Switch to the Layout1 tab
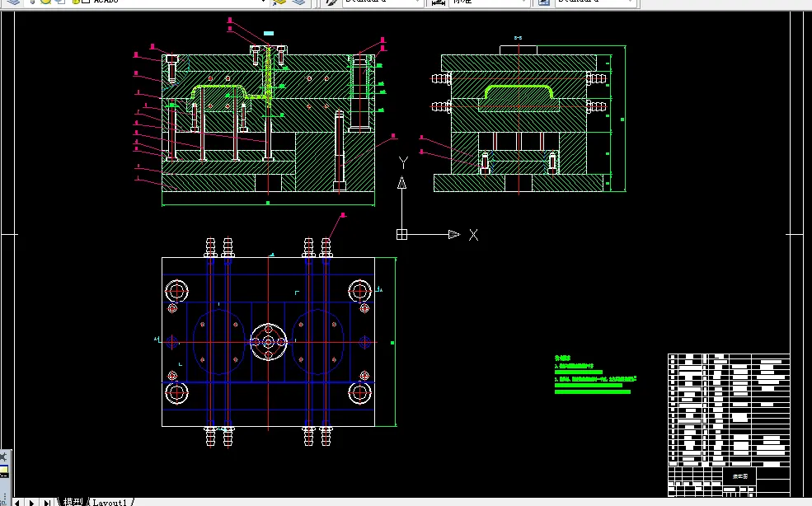This screenshot has height=506, width=812. point(110,502)
